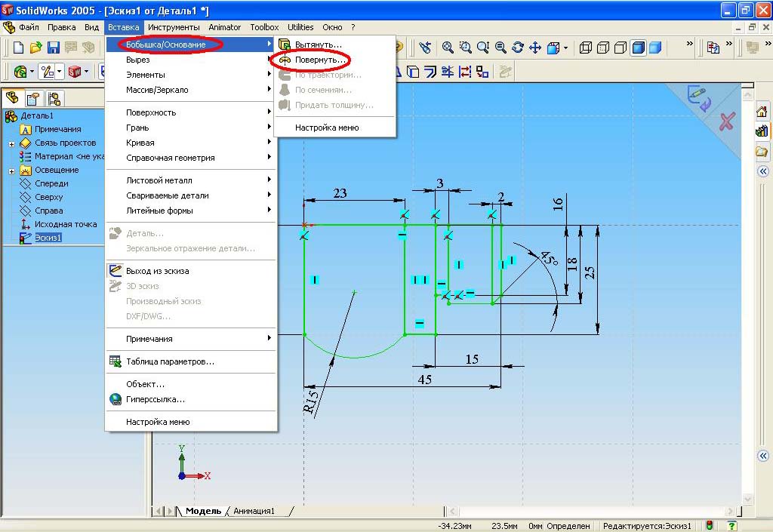Open the PropertyManager tab icon
This screenshot has width=773, height=532.
pyautogui.click(x=33, y=99)
